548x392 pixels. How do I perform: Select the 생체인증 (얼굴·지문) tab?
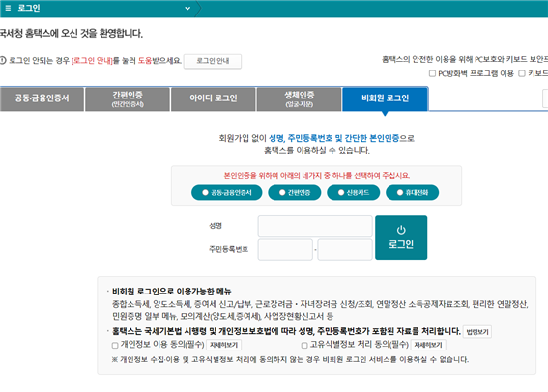pos(299,98)
